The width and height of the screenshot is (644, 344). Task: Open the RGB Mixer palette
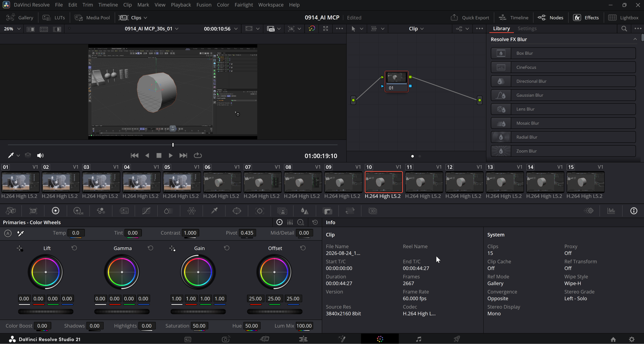pyautogui.click(x=101, y=211)
